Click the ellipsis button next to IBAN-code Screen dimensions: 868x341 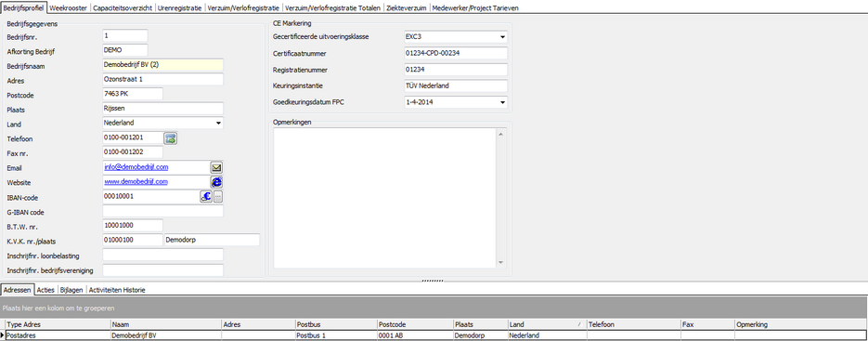click(218, 196)
